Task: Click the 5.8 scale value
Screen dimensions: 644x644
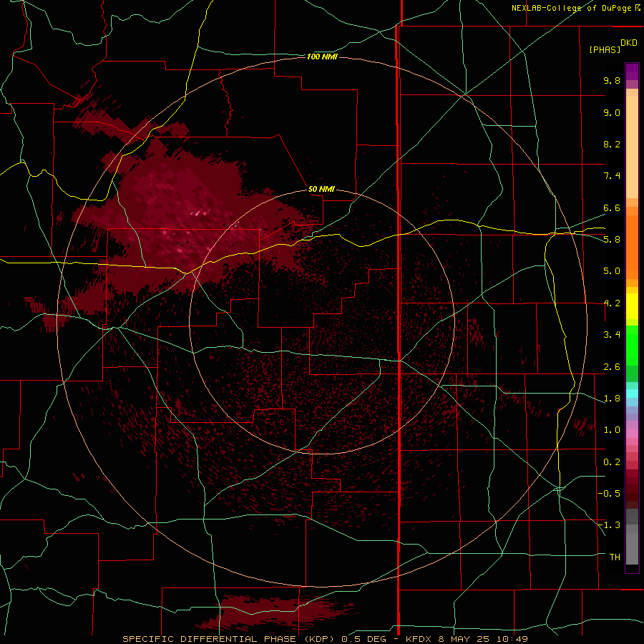Action: point(612,240)
